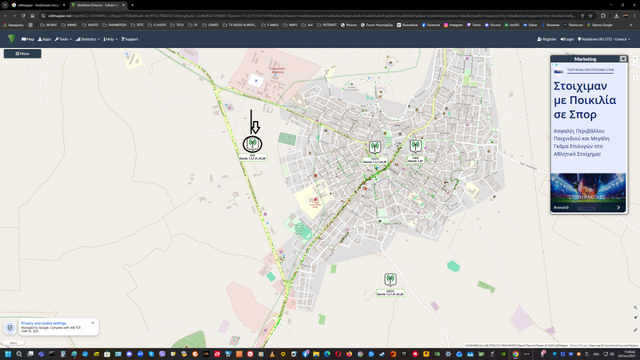
Task: Open the Twitch bookmark
Action: [x=474, y=25]
